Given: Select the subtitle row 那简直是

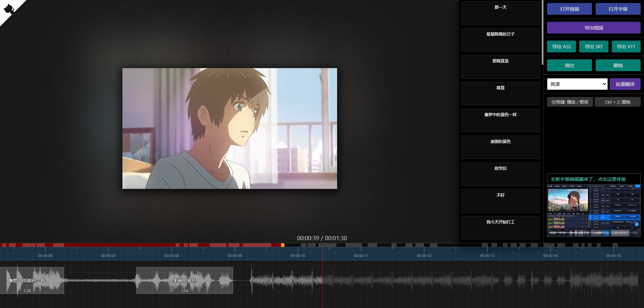Looking at the screenshot, I should [x=500, y=67].
